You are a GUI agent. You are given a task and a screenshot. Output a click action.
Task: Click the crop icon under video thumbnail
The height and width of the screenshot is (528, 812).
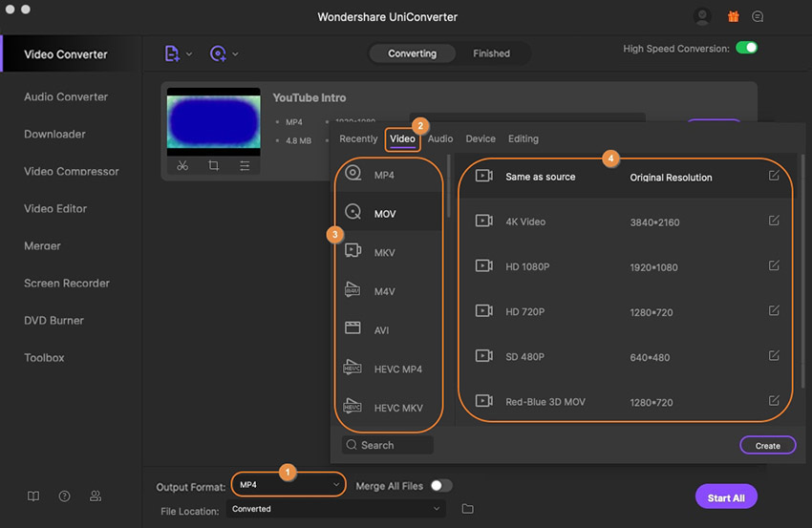(x=213, y=166)
